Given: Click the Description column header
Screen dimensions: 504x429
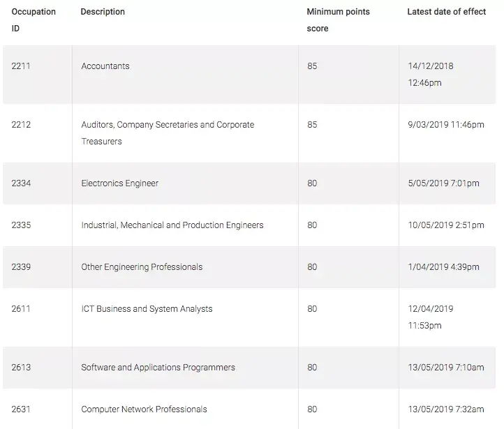Looking at the screenshot, I should pos(103,12).
